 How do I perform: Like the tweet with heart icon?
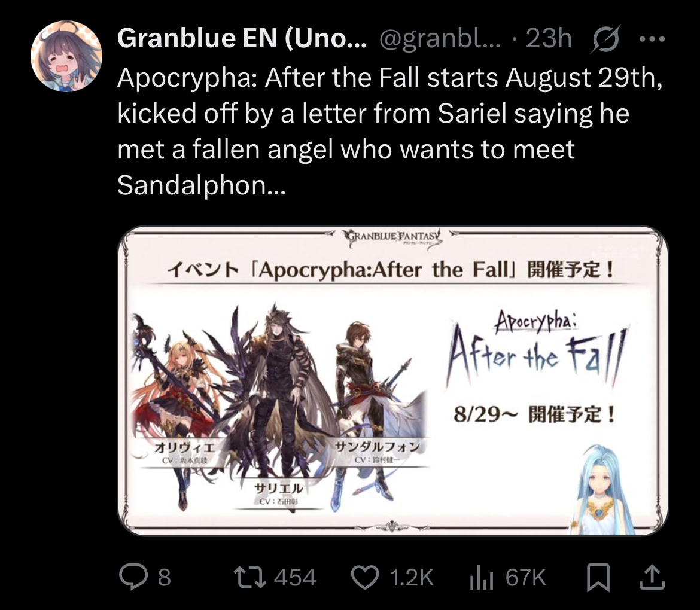(365, 577)
